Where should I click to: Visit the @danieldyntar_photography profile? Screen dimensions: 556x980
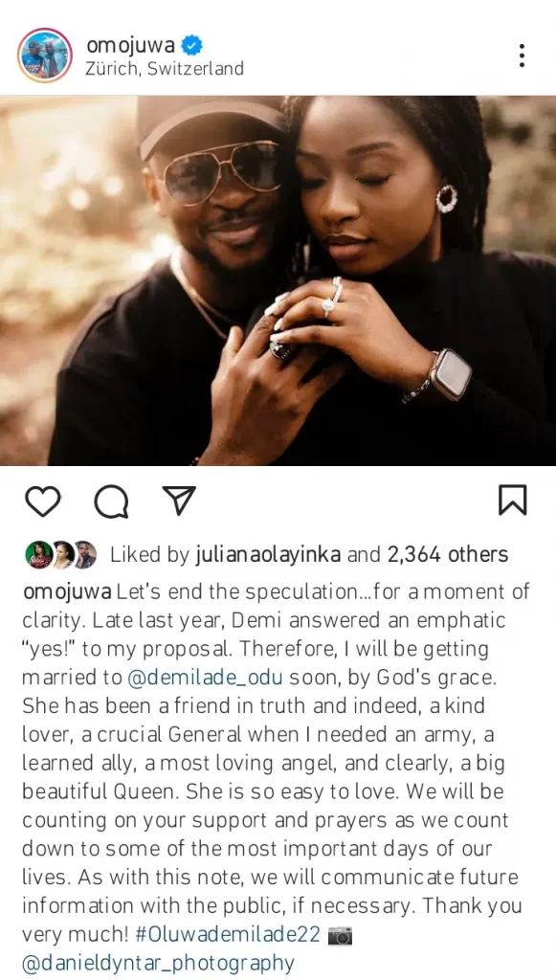(x=158, y=963)
